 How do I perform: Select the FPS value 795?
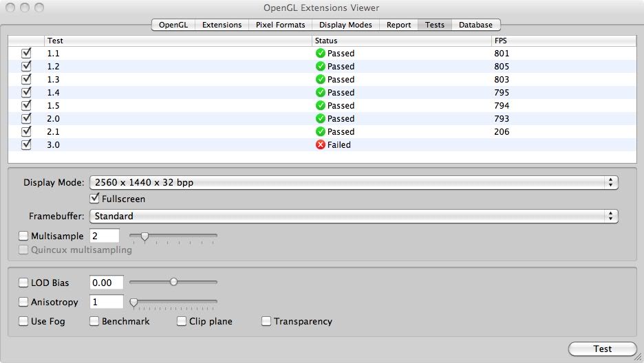coord(502,93)
